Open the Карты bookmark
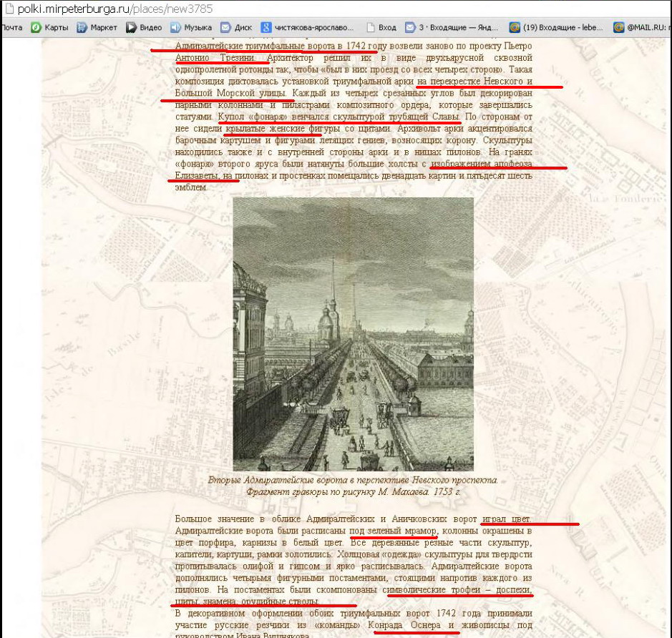This screenshot has height=638, width=672. point(49,27)
